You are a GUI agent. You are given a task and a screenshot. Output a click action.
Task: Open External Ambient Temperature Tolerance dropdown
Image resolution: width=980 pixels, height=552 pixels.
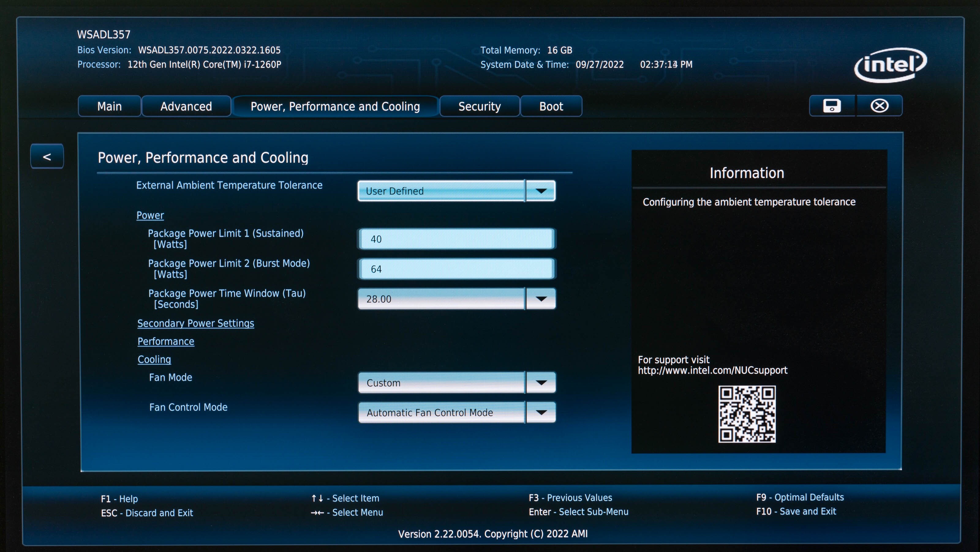pos(541,191)
